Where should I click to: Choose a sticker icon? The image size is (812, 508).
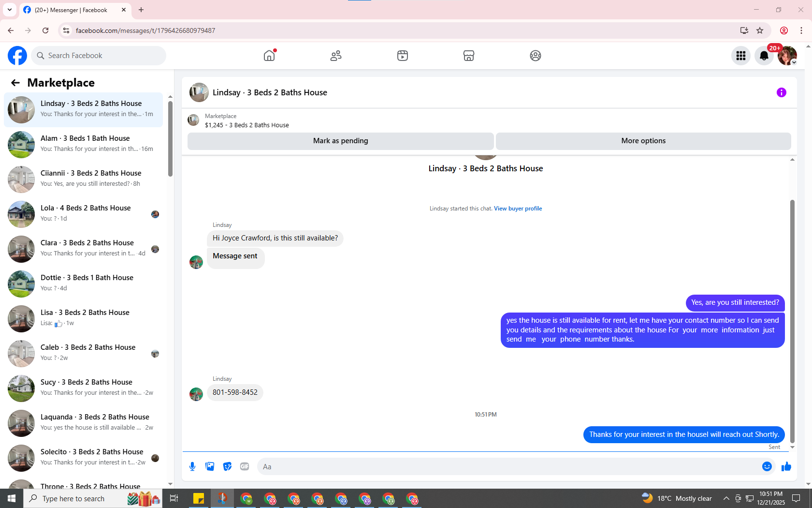[227, 466]
